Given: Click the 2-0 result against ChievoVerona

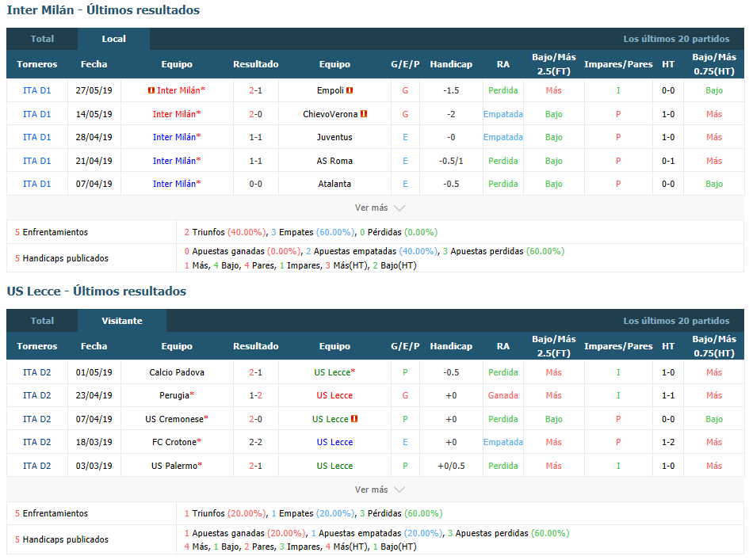Looking at the screenshot, I should click(x=255, y=114).
